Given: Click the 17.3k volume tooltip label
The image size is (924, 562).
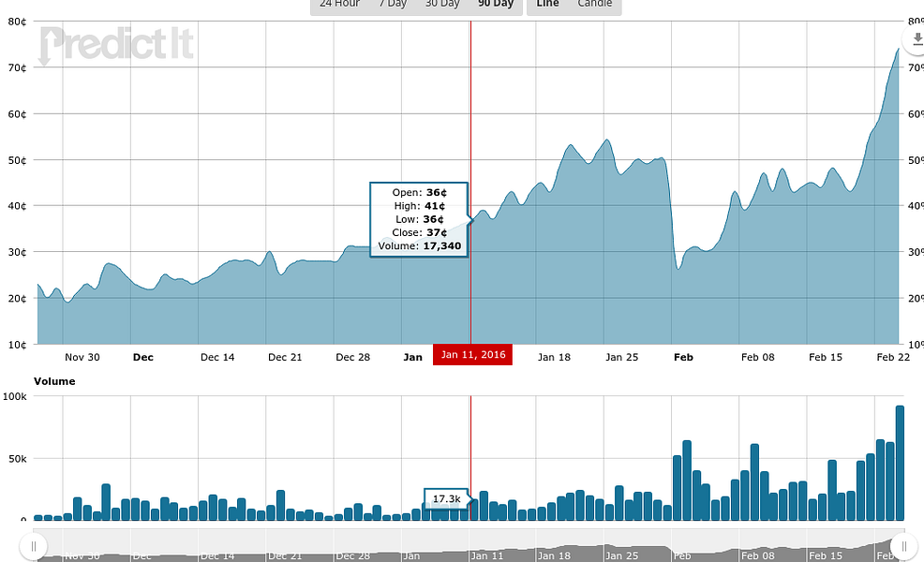Looking at the screenshot, I should click(446, 499).
